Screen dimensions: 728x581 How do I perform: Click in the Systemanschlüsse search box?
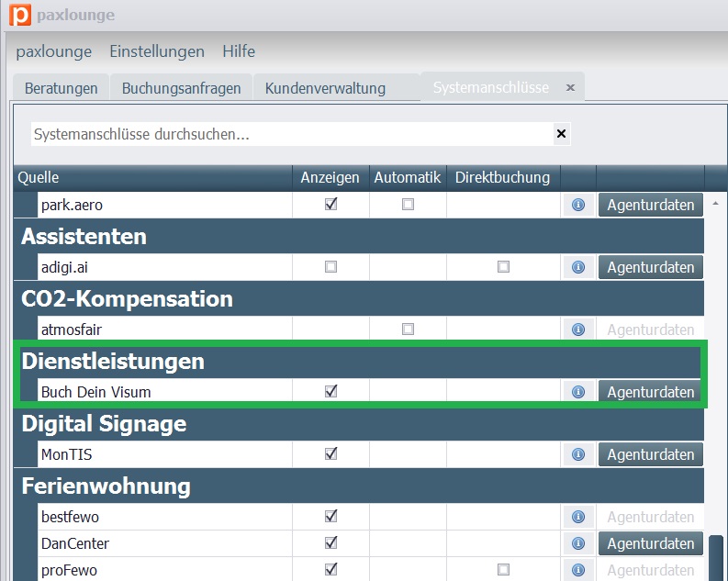292,134
